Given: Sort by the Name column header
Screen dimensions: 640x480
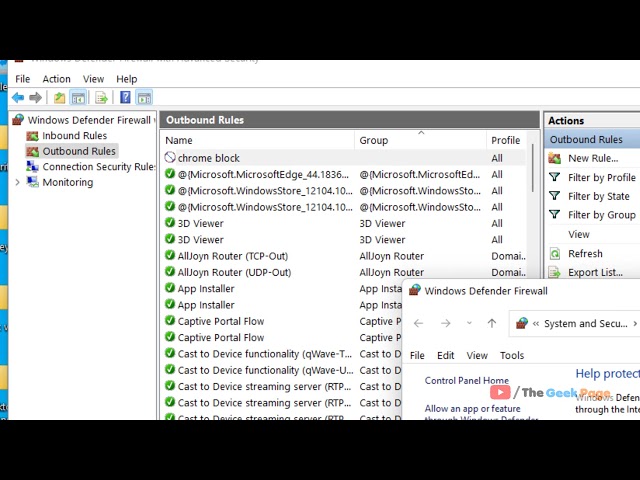Looking at the screenshot, I should [x=179, y=140].
